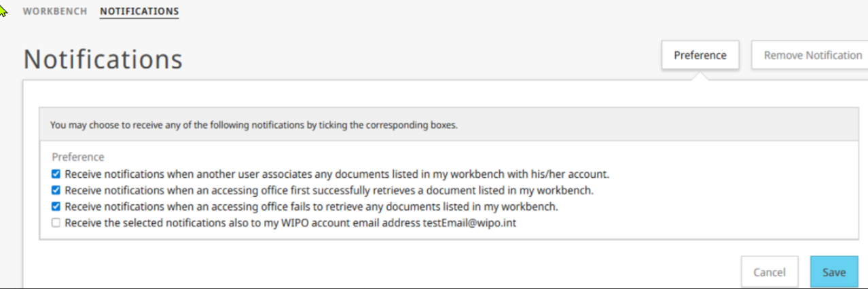
Task: Click the pointer notch below Preference button
Action: (x=700, y=76)
